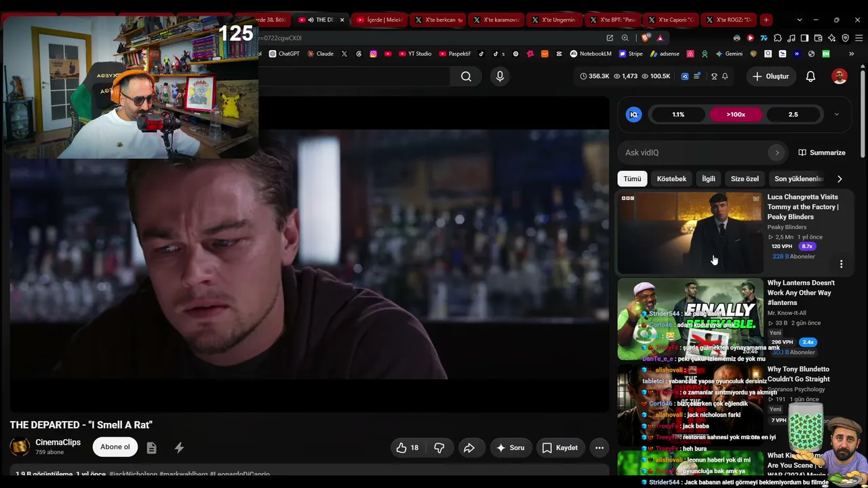Open the Paspektif bookmark
Screen dimensions: 868x488
(455, 54)
